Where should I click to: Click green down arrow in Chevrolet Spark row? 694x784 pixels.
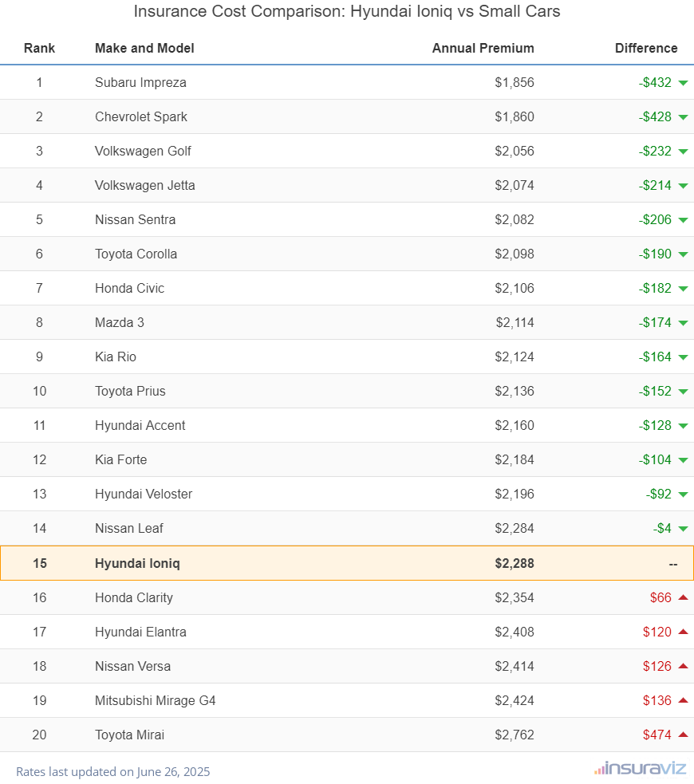683,117
